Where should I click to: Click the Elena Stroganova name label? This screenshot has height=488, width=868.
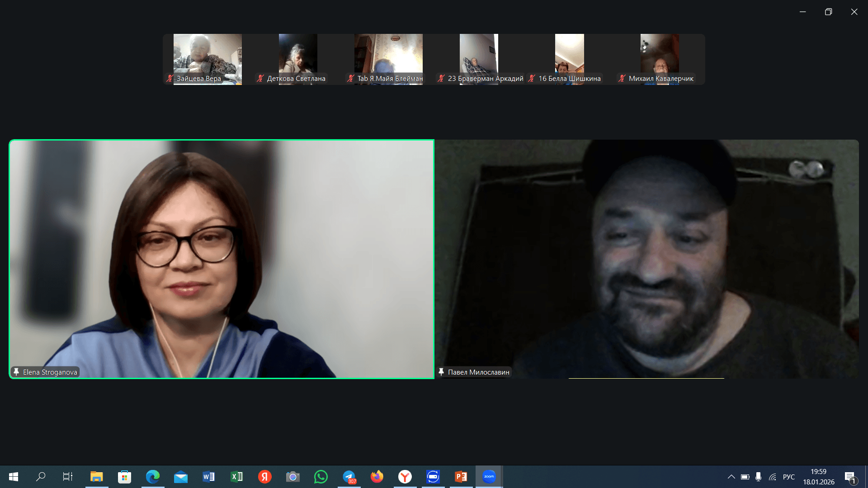pos(50,372)
